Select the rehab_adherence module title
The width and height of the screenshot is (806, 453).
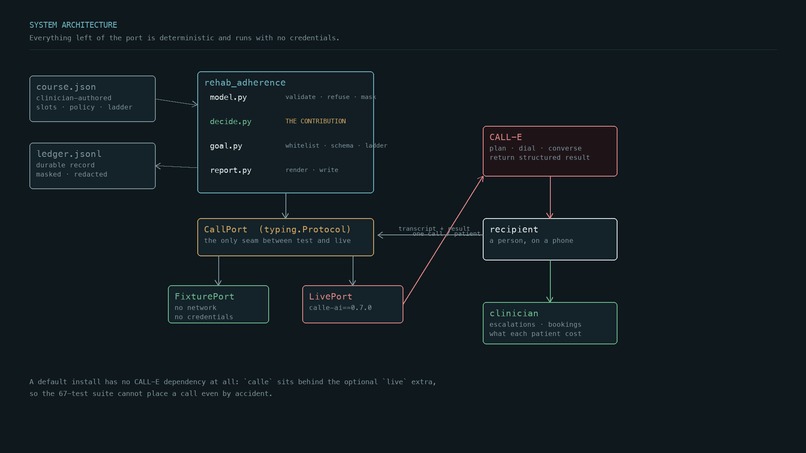pos(245,82)
